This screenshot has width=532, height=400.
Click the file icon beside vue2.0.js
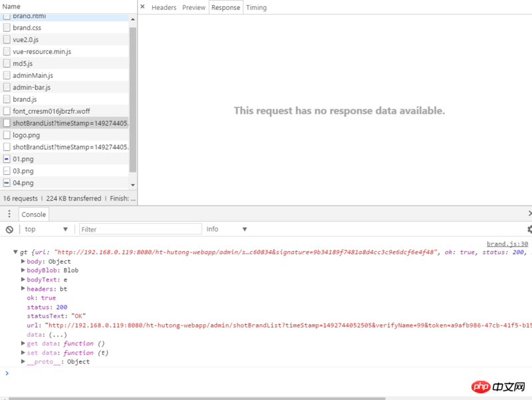(7, 39)
